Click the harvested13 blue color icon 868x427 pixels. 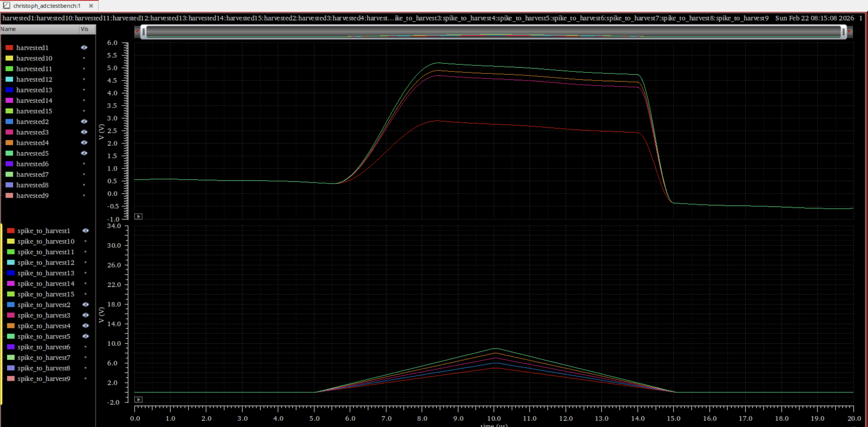tap(10, 90)
